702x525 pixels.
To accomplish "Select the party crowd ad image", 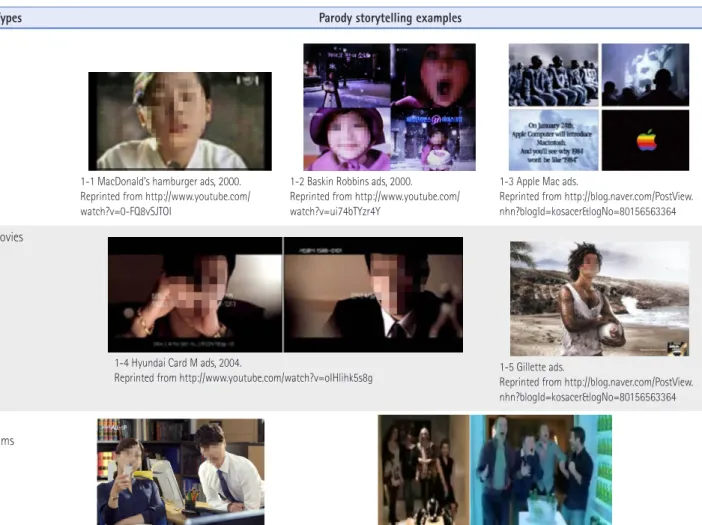I will point(495,470).
